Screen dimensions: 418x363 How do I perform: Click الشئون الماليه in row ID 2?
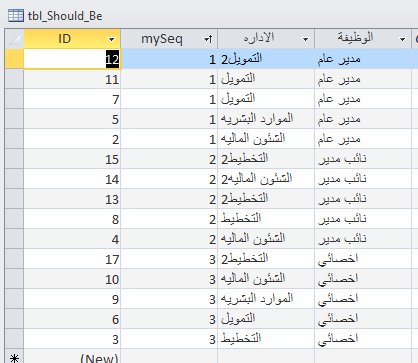tap(253, 139)
